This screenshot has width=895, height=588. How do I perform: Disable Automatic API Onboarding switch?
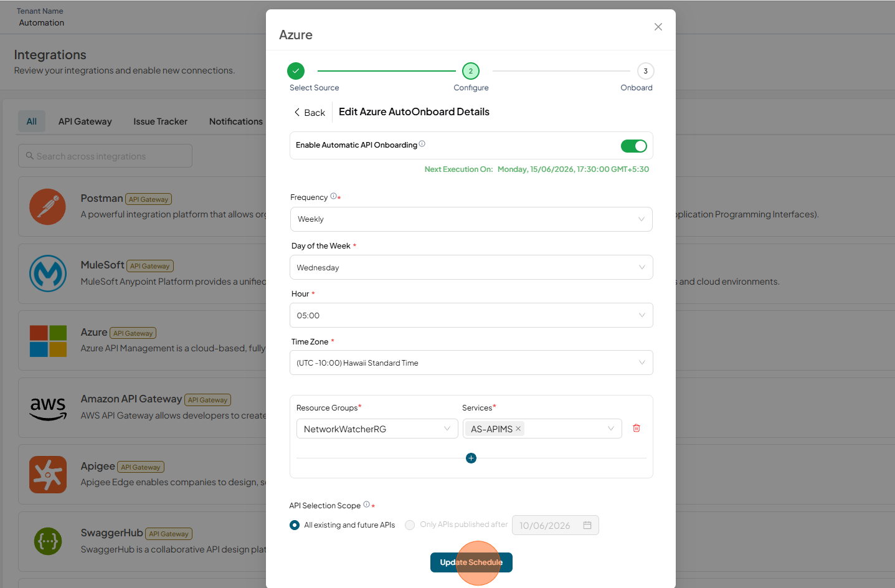pyautogui.click(x=634, y=146)
